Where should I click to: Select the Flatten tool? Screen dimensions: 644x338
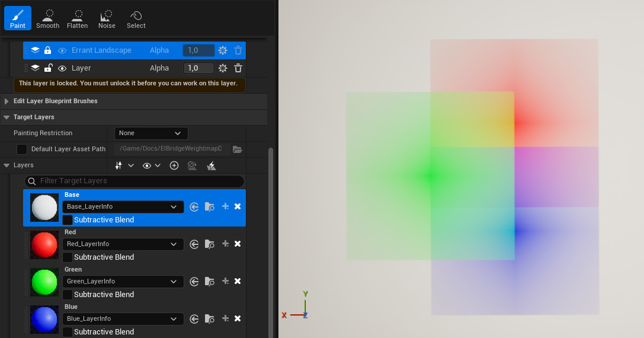click(77, 19)
